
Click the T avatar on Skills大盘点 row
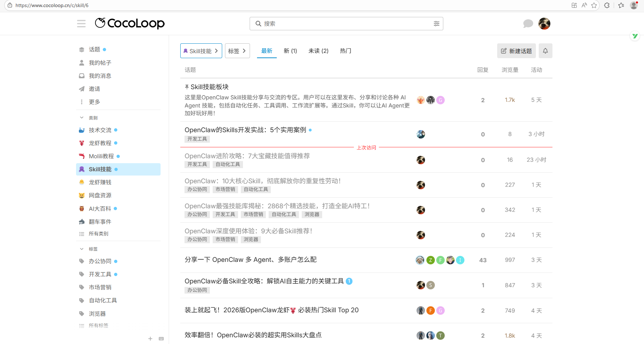pyautogui.click(x=440, y=336)
